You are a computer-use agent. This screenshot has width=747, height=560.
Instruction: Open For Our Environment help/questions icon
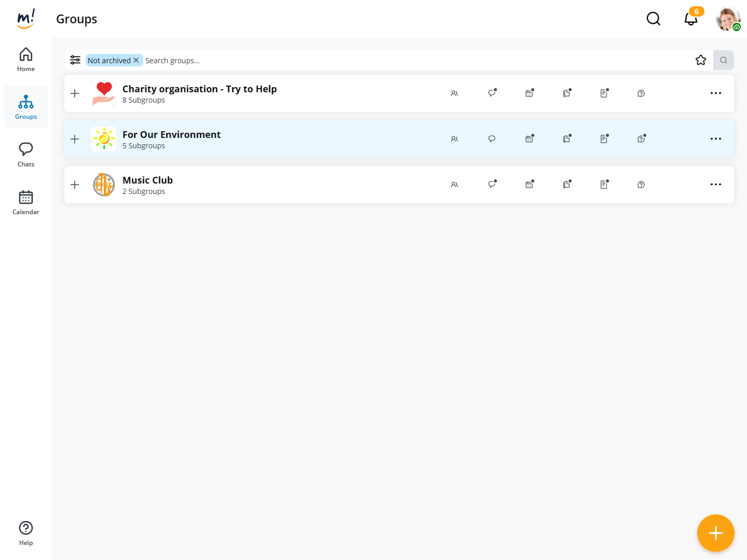(641, 139)
